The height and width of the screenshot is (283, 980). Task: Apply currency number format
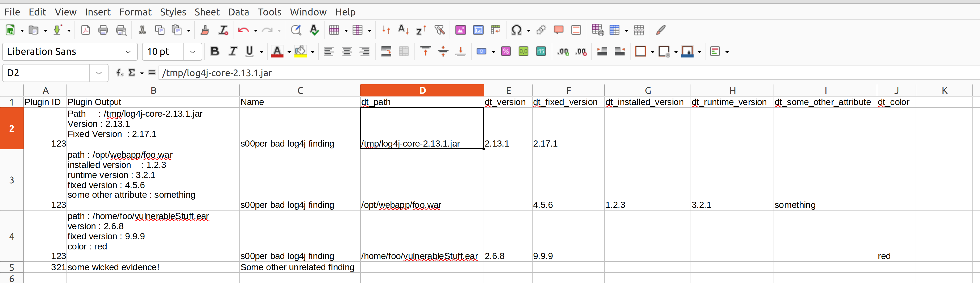pos(482,51)
